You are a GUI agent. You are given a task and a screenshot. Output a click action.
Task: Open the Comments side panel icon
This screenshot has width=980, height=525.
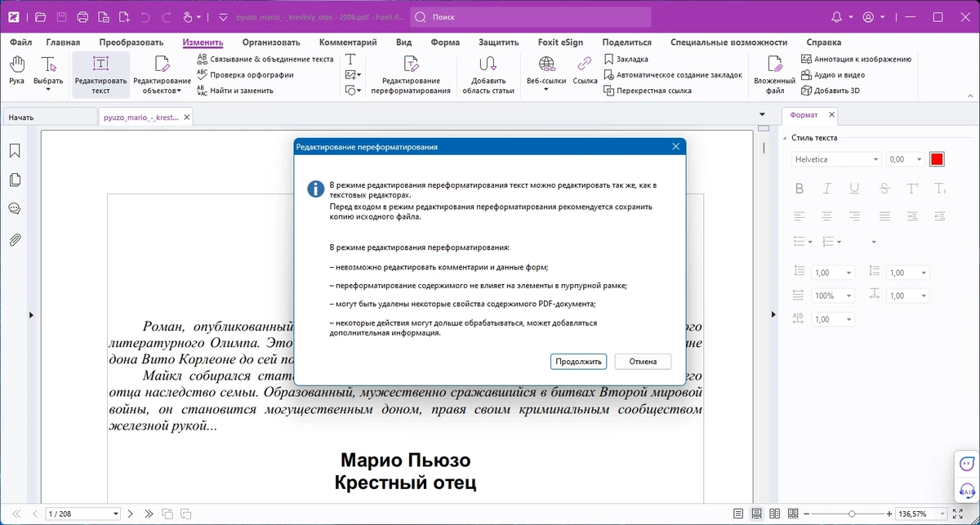15,209
